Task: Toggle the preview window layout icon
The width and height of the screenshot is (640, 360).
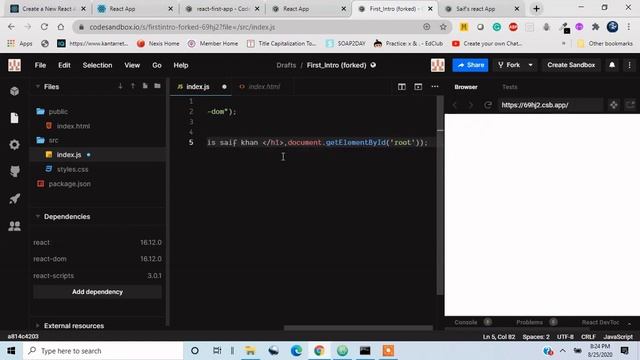Action: (x=418, y=87)
